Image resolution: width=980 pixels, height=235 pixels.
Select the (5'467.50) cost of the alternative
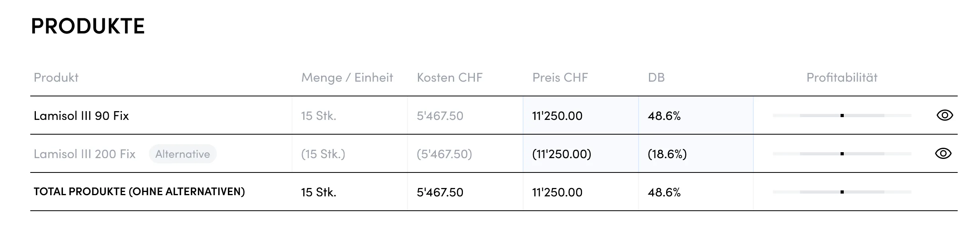(x=444, y=154)
